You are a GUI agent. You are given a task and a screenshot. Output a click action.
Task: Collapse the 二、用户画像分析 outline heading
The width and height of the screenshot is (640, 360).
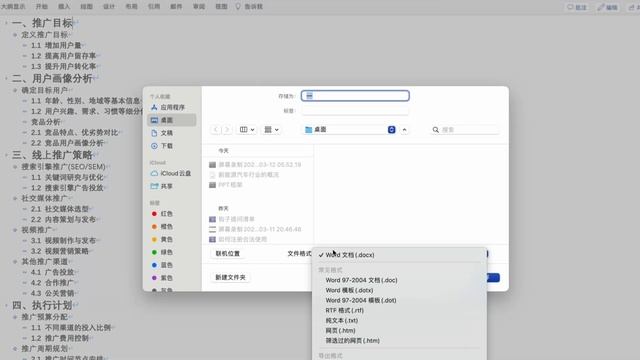click(x=6, y=78)
